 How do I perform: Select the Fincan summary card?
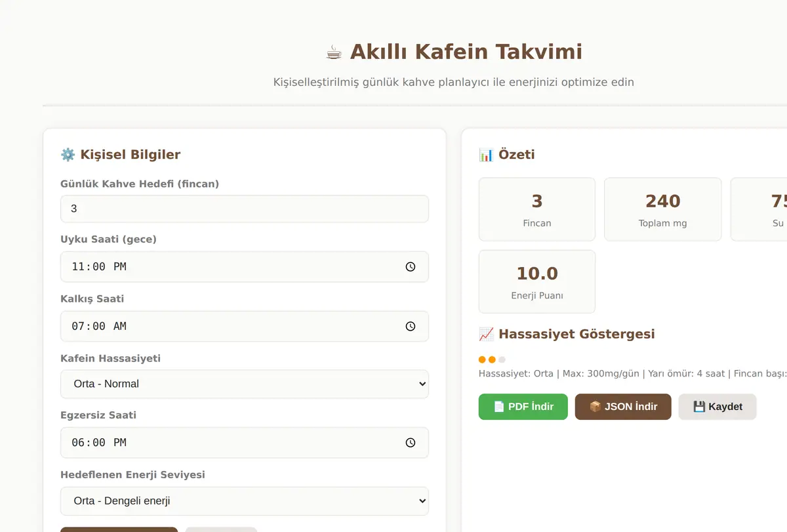tap(537, 209)
